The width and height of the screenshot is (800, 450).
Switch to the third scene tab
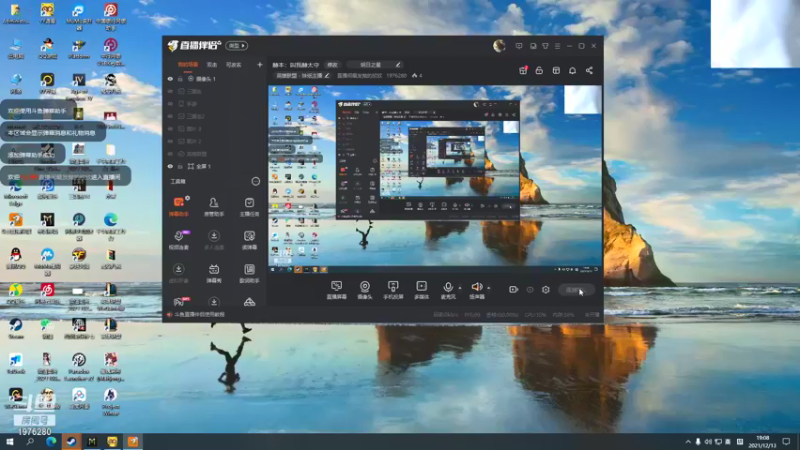(233, 65)
